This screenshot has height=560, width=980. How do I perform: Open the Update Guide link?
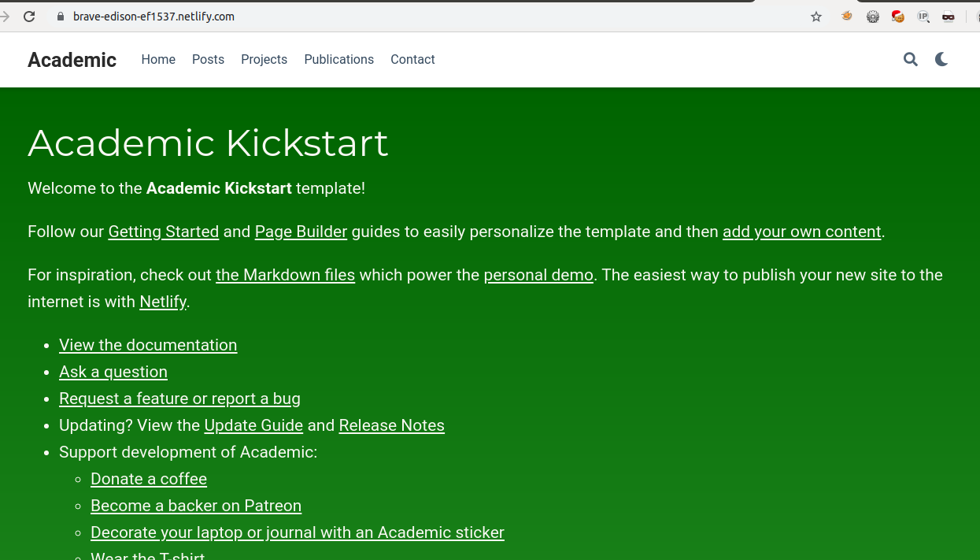tap(253, 425)
